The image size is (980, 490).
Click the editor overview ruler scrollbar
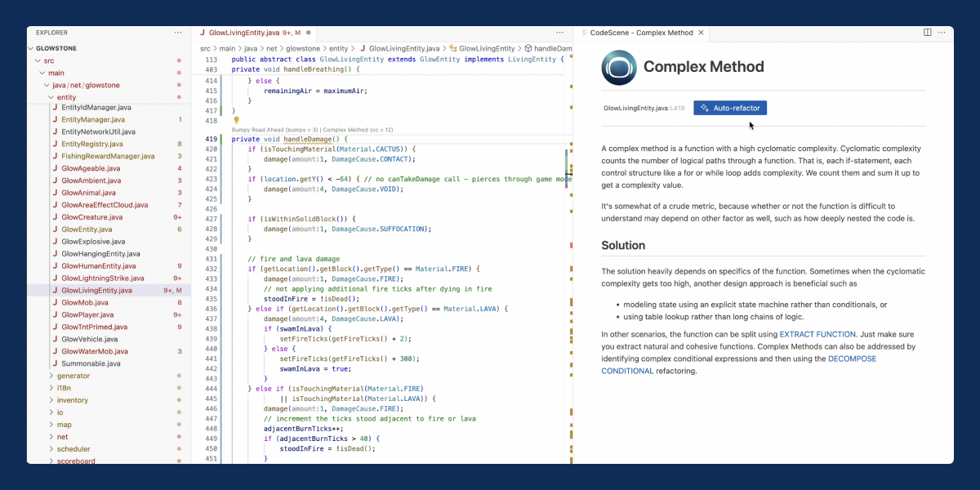[568, 261]
